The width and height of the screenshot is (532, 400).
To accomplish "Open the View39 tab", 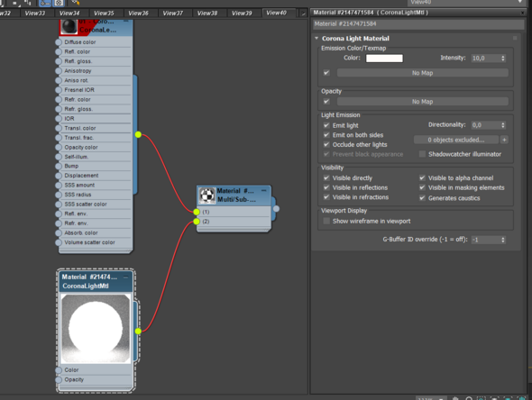I will point(242,14).
